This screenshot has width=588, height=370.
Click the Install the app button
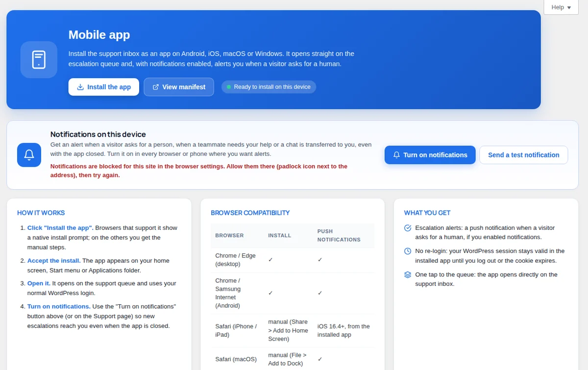[104, 87]
